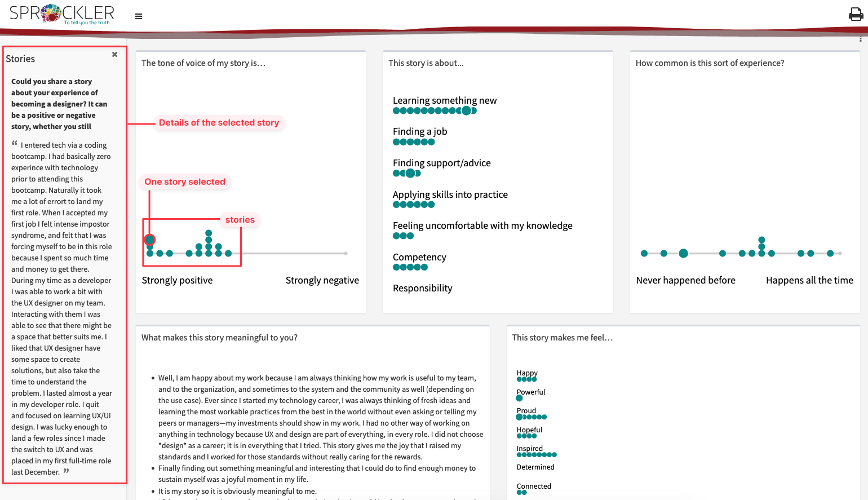
Task: Click the Determined feeling label
Action: tap(535, 467)
